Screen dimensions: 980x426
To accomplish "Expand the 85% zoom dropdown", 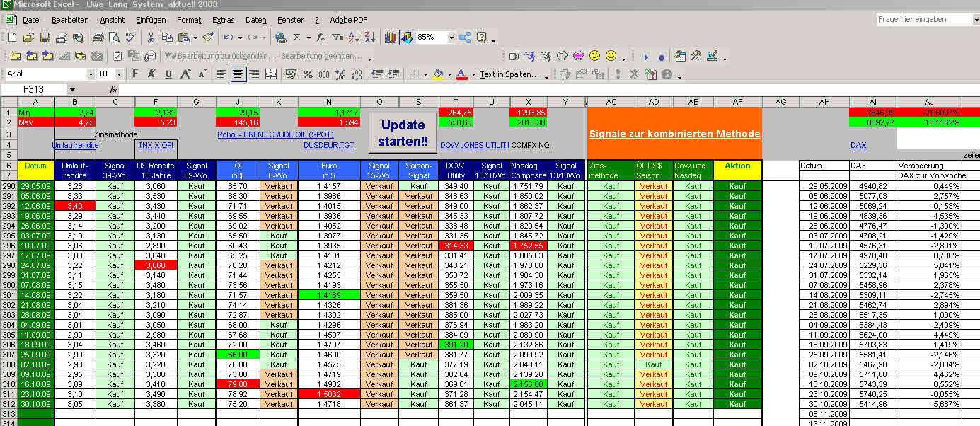I will 451,38.
